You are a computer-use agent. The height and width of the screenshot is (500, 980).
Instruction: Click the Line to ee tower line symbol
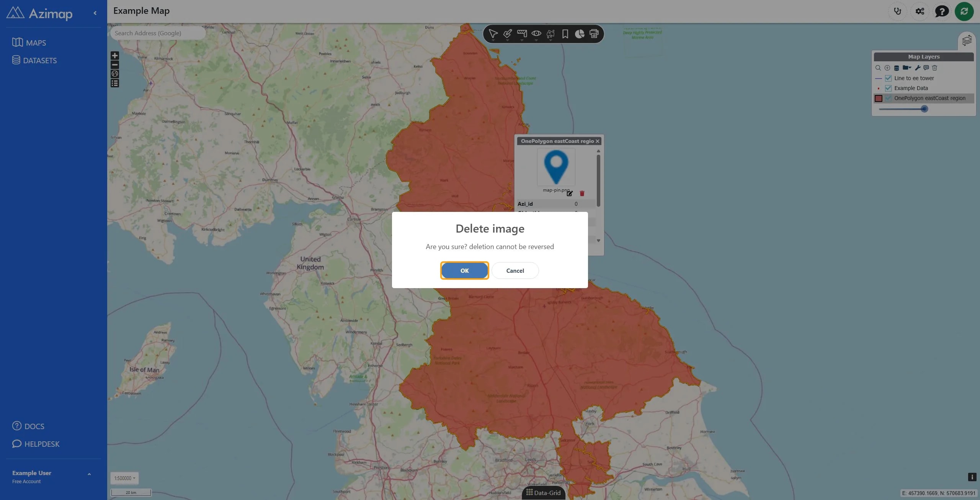pos(879,78)
